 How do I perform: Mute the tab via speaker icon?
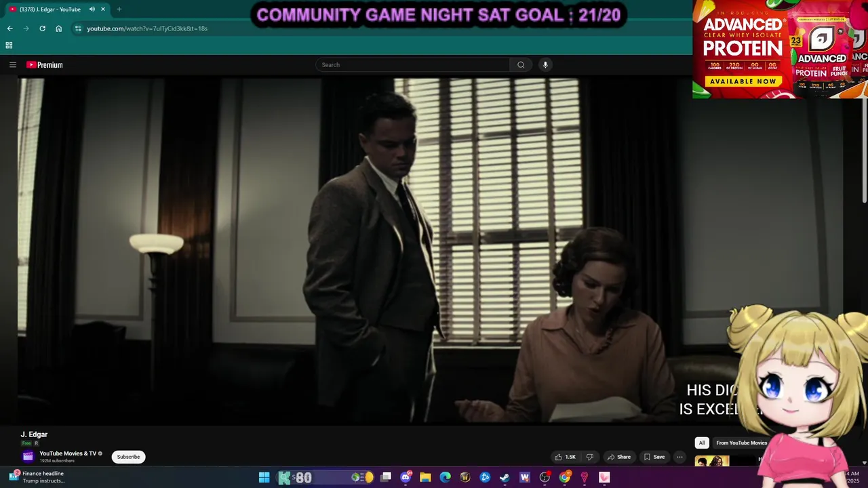92,9
